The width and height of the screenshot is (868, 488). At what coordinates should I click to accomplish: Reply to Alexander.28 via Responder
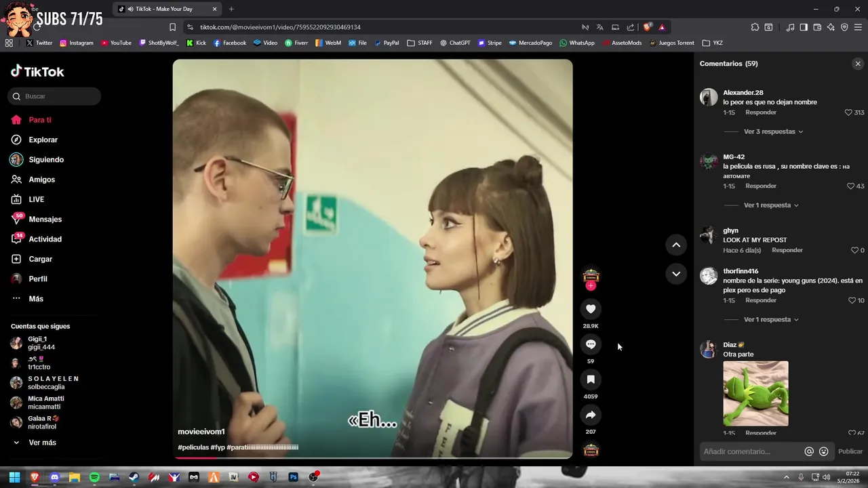point(761,113)
